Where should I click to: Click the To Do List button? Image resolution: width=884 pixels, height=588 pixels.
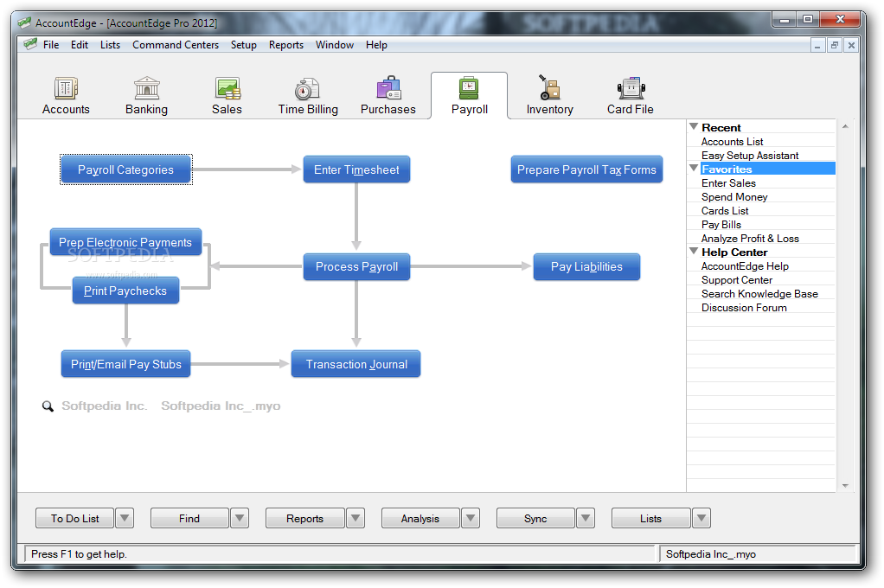[x=74, y=518]
